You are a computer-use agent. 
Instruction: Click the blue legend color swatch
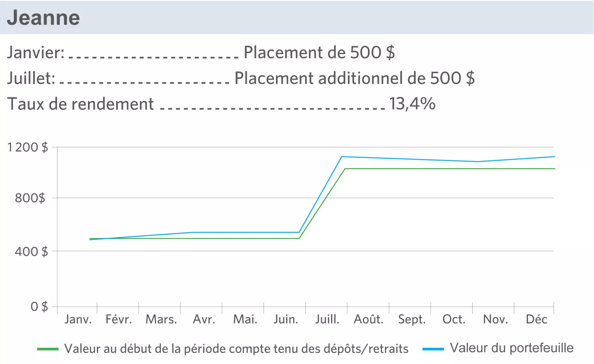[433, 349]
